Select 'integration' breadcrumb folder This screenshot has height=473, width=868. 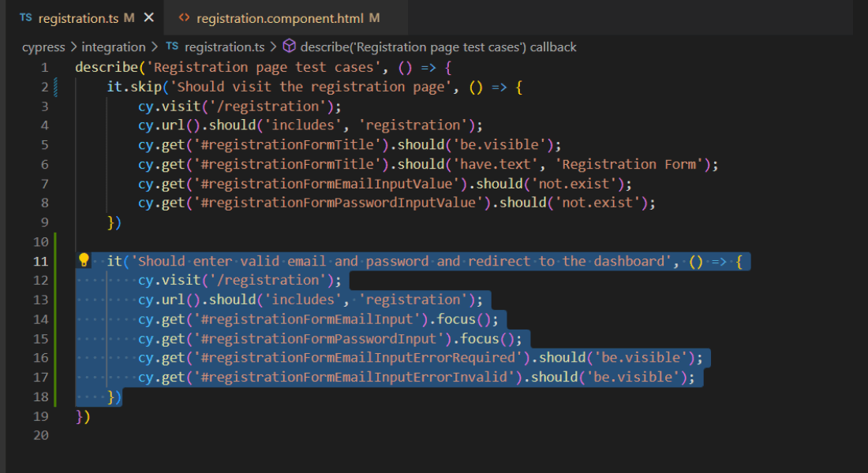coord(114,47)
